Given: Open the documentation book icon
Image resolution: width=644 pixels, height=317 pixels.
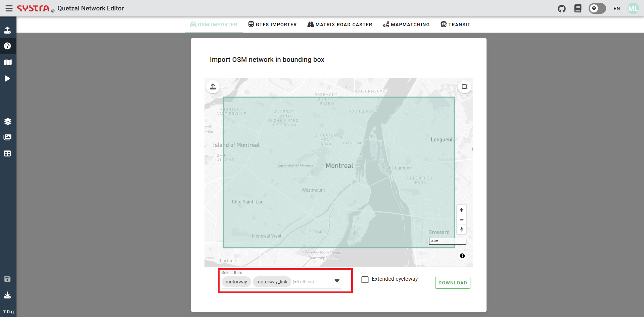Looking at the screenshot, I should (578, 8).
